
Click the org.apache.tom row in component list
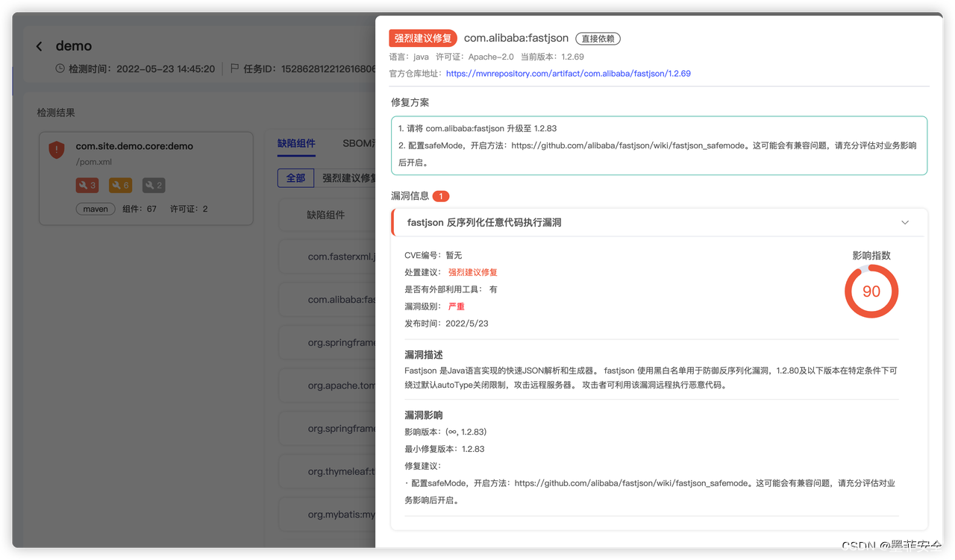coord(327,386)
